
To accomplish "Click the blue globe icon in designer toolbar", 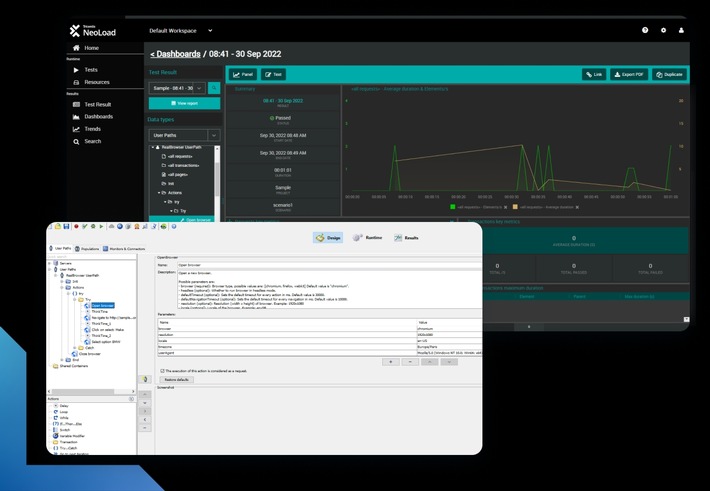I will [x=120, y=226].
